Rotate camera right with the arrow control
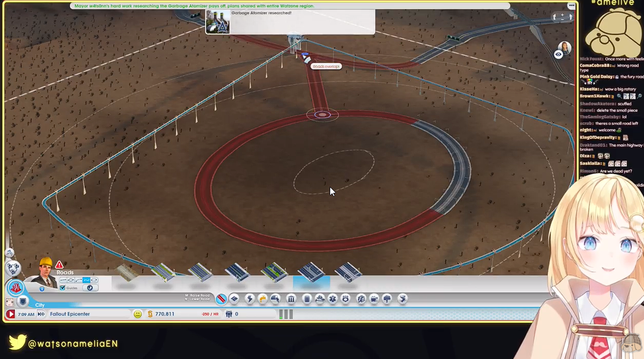This screenshot has height=359, width=644. (571, 17)
